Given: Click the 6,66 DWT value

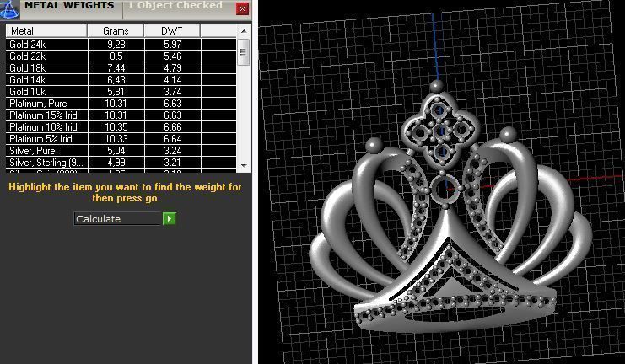Looking at the screenshot, I should coord(173,127).
